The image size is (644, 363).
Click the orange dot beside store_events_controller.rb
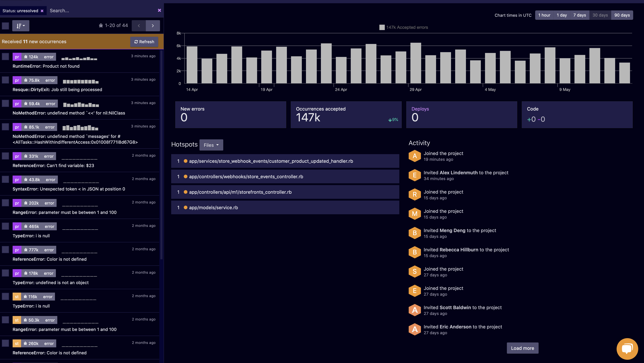[185, 176]
